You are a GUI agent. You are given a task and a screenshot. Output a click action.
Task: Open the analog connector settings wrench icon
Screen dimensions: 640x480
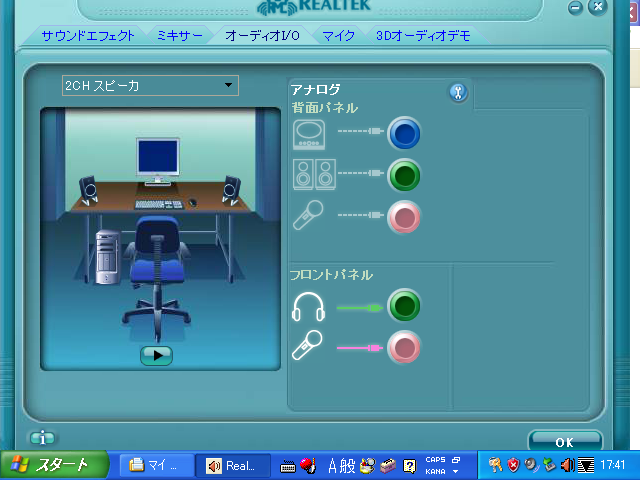pyautogui.click(x=458, y=93)
